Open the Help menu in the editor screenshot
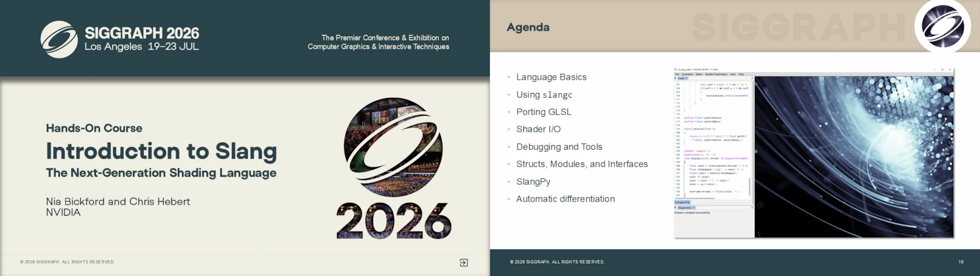 coord(741,74)
